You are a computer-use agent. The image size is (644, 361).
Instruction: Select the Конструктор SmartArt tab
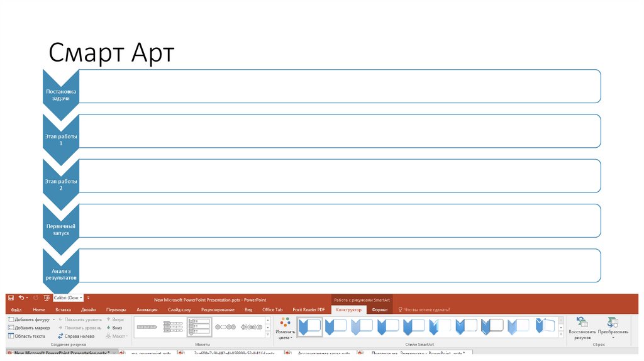348,309
